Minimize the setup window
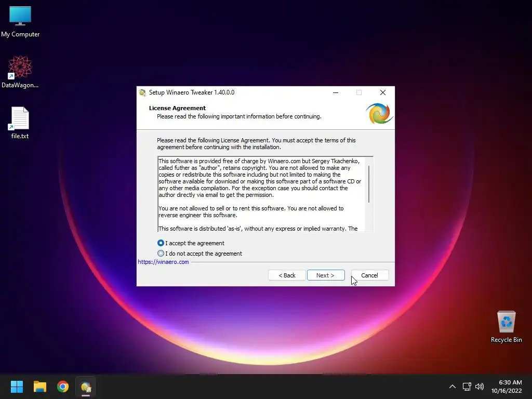 pos(336,92)
